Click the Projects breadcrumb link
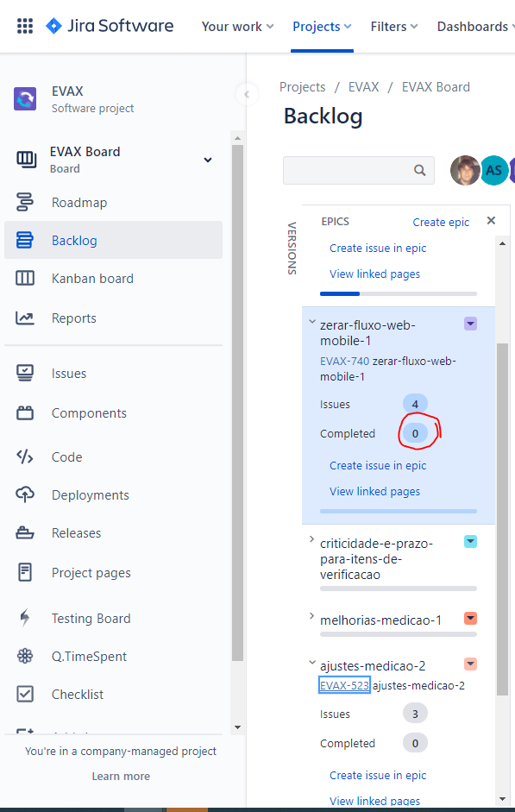The image size is (515, 812). pyautogui.click(x=302, y=87)
